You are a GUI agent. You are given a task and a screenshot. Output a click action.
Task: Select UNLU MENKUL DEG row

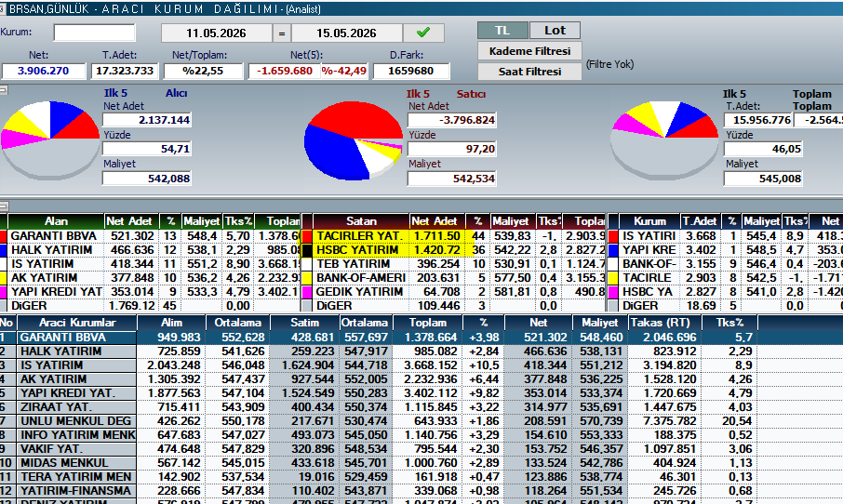pos(379,421)
